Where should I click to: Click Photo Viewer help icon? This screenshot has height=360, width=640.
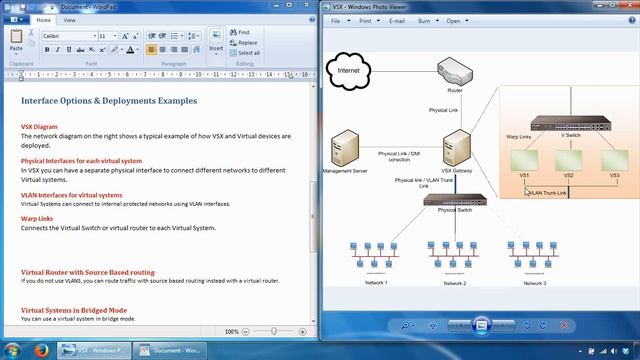point(632,20)
